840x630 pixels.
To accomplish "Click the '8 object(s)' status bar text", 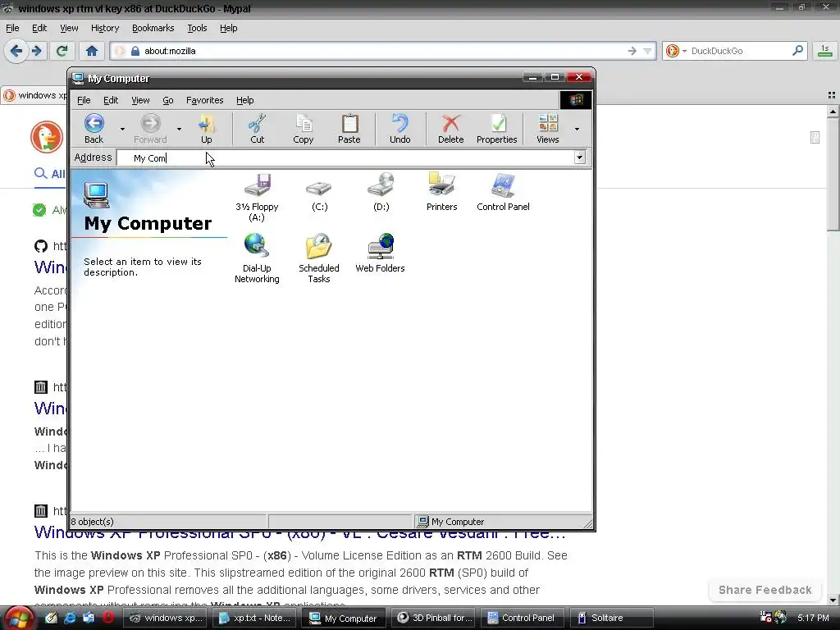I will [93, 521].
